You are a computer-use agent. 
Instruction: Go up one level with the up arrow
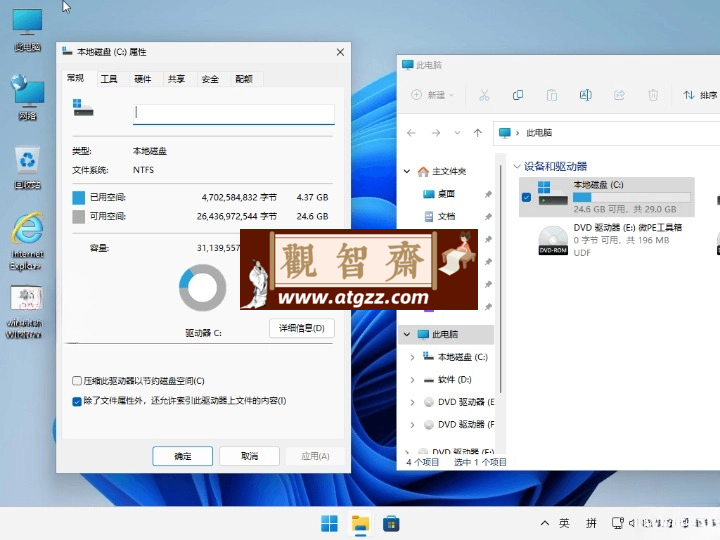[478, 133]
